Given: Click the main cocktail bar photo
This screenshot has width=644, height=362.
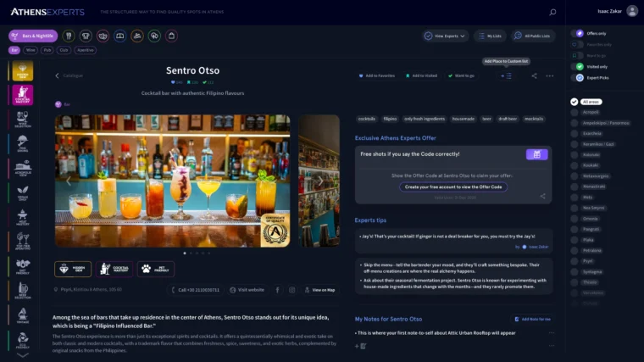Looking at the screenshot, I should point(172,180).
